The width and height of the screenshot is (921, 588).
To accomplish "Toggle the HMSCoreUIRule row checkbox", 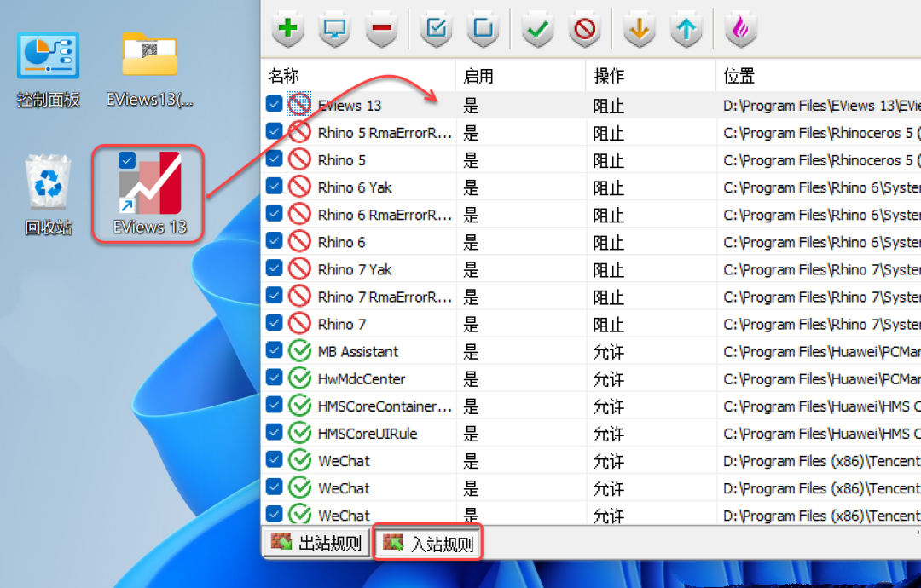I will [x=274, y=433].
